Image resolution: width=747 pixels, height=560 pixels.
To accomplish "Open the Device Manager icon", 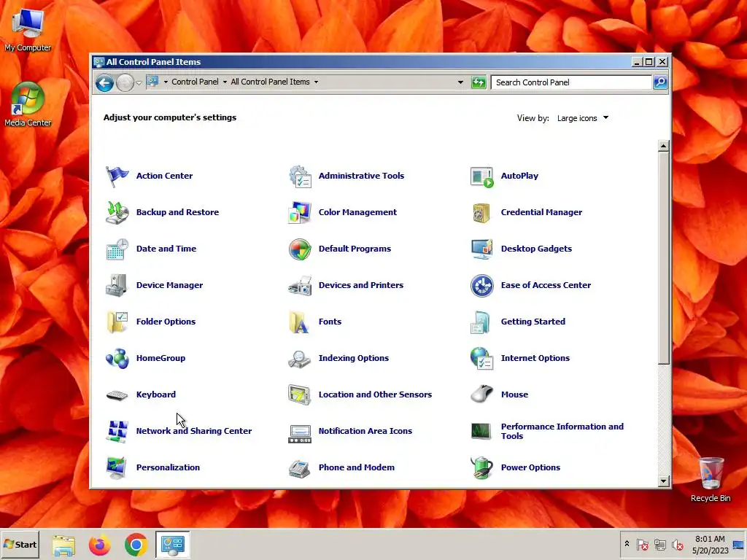I will tap(117, 285).
